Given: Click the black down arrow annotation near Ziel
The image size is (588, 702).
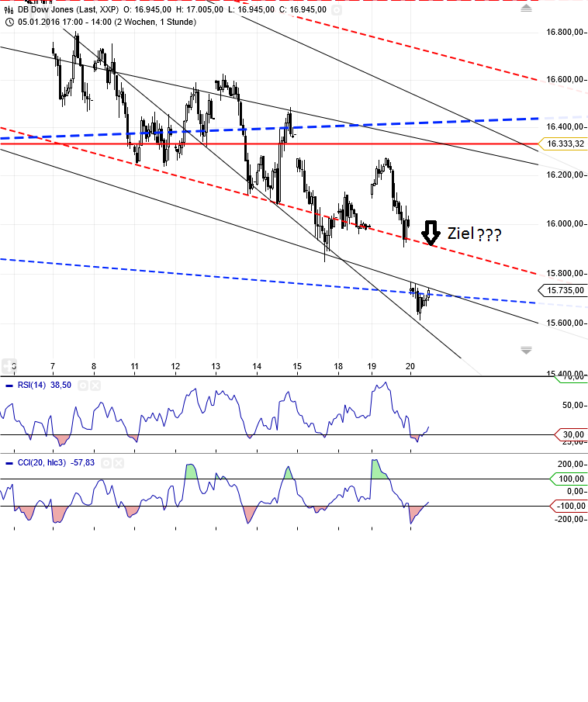Looking at the screenshot, I should click(x=430, y=232).
